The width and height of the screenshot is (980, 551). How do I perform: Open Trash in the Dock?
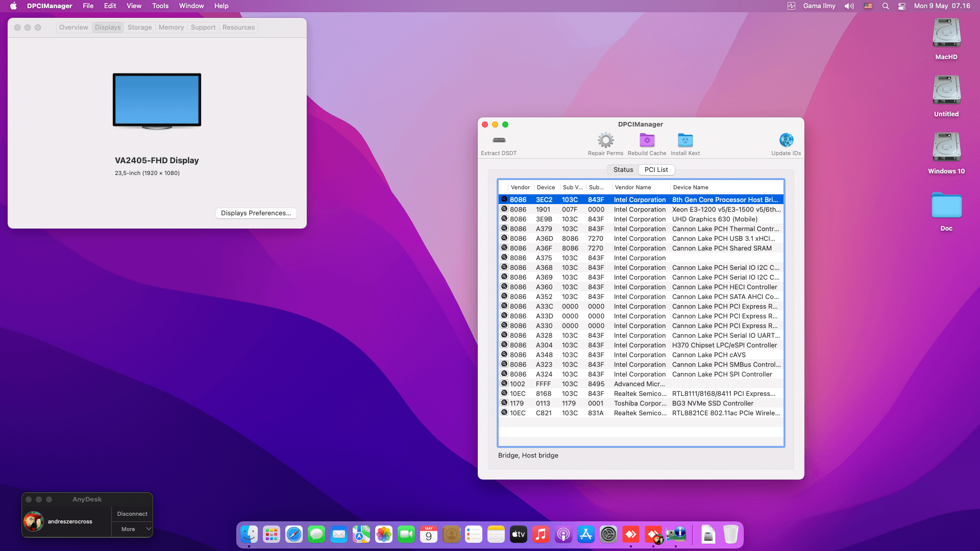tap(731, 534)
